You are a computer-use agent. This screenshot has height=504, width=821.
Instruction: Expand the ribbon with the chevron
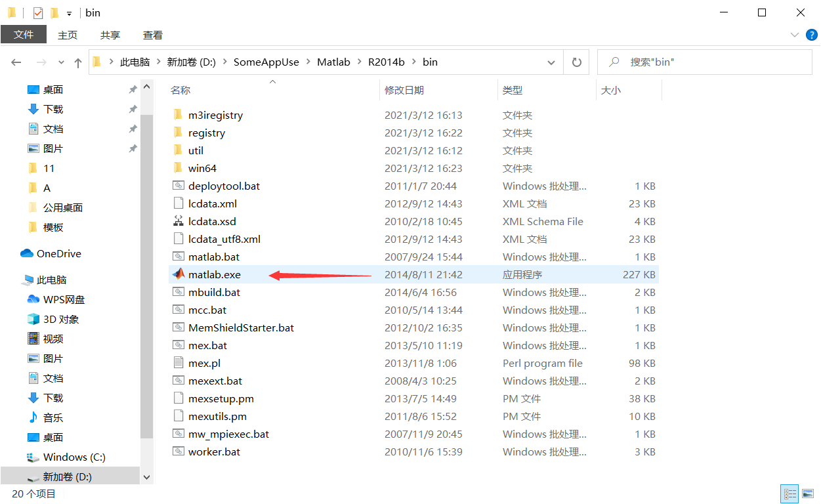795,35
